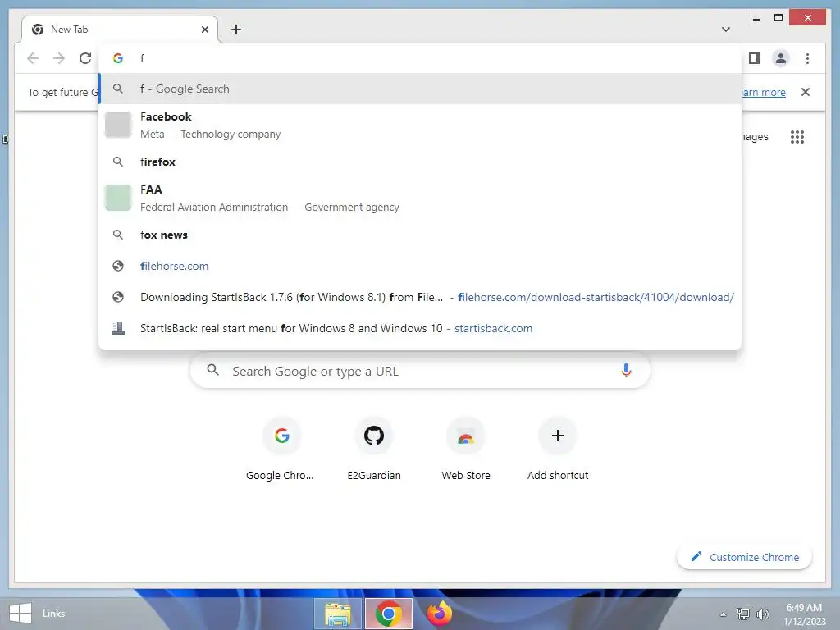Open the profile avatar icon
Viewport: 840px width, 630px height.
(x=781, y=58)
